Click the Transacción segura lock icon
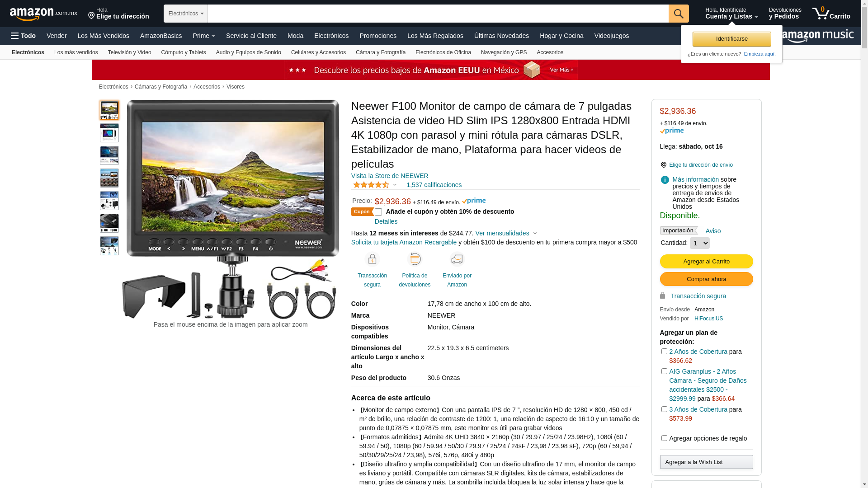Image resolution: width=868 pixels, height=488 pixels. click(x=372, y=259)
